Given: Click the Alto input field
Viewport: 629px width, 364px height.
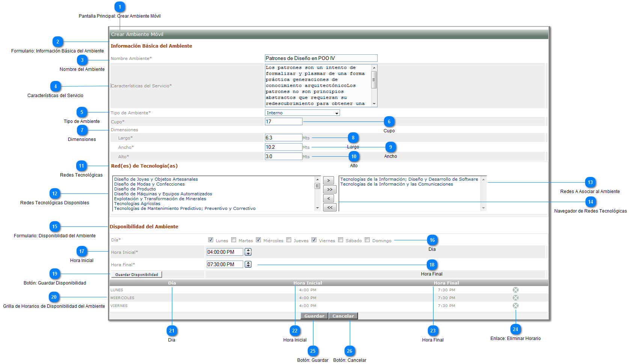Looking at the screenshot, I should pyautogui.click(x=283, y=156).
